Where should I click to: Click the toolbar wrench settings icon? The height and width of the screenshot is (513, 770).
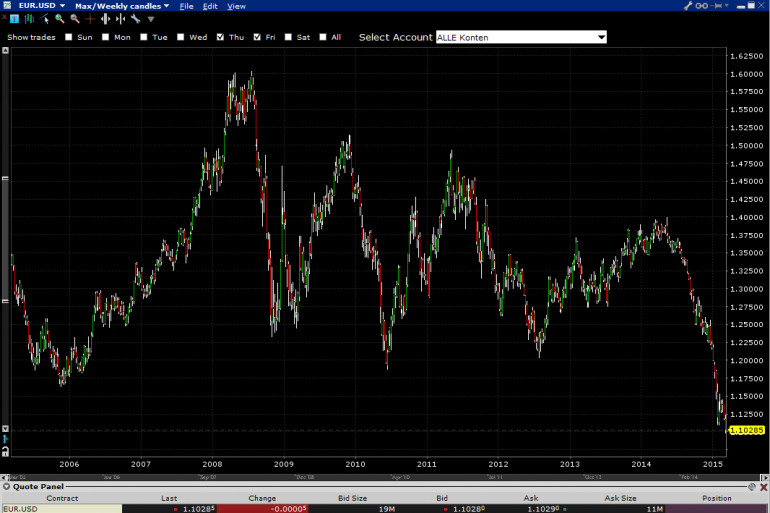(136, 19)
